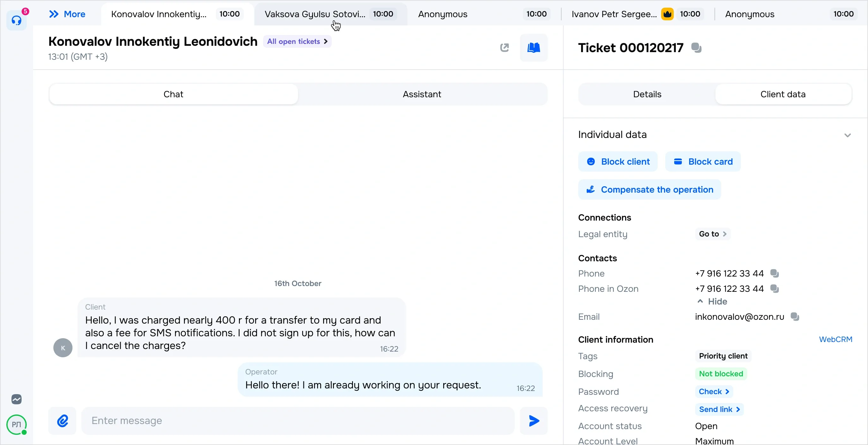868x445 pixels.
Task: Select the Vaksova Gyulsu chat tab
Action: click(x=330, y=14)
